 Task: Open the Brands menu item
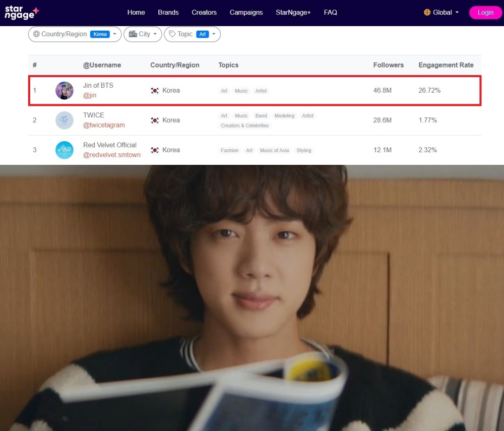(x=168, y=12)
